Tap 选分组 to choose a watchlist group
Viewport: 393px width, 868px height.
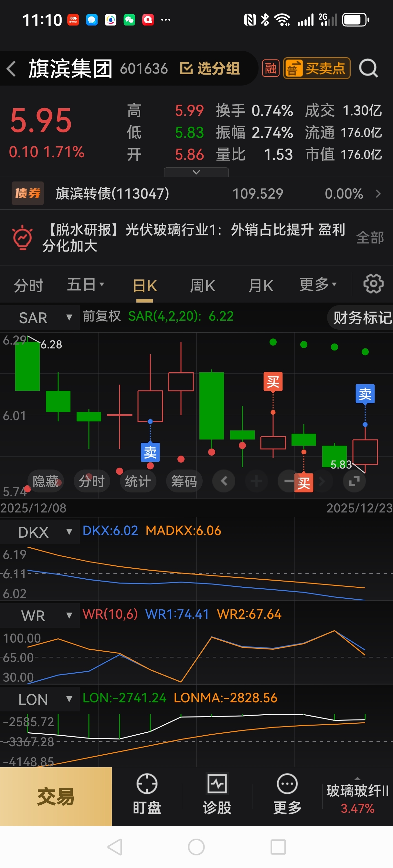click(210, 68)
